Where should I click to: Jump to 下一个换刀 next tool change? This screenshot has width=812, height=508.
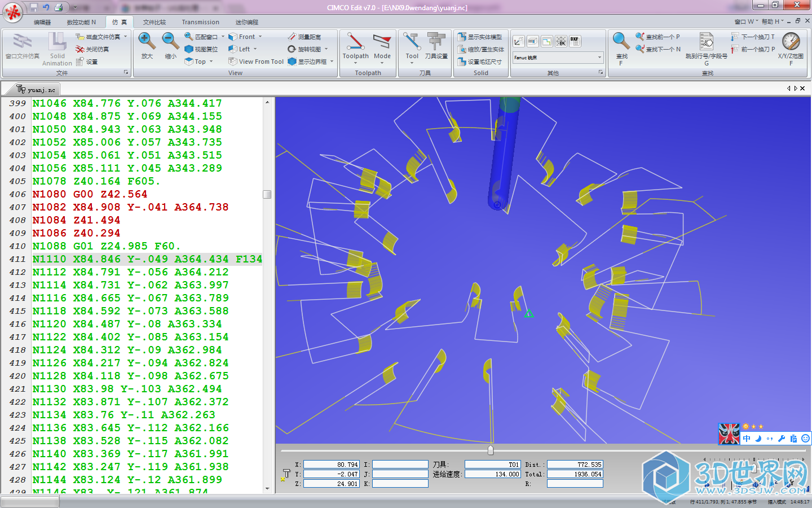(753, 37)
